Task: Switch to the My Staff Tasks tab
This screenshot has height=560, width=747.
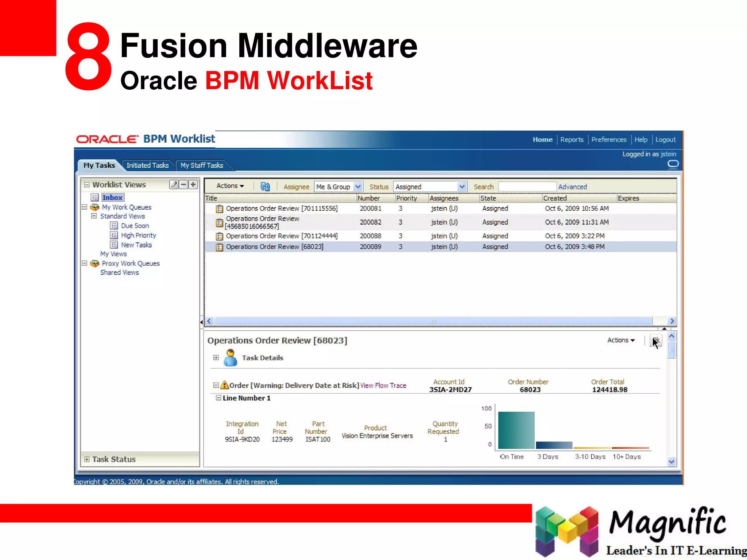Action: (202, 165)
